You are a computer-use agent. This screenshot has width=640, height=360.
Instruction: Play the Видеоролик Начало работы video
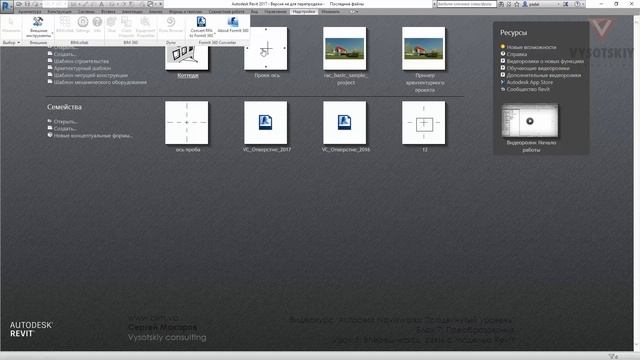[530, 121]
